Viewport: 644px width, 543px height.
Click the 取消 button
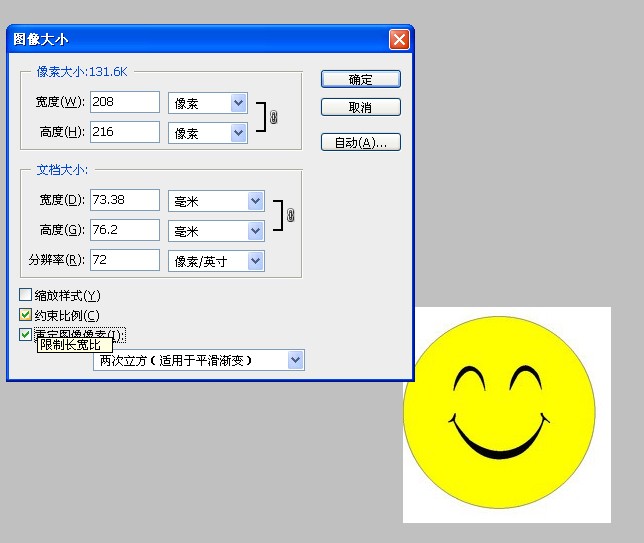(361, 107)
